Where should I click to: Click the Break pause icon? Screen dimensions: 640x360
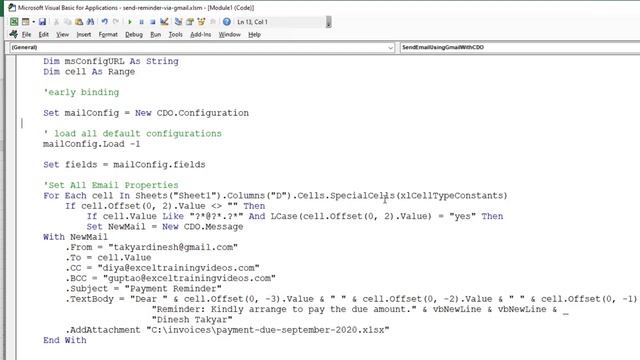click(141, 22)
